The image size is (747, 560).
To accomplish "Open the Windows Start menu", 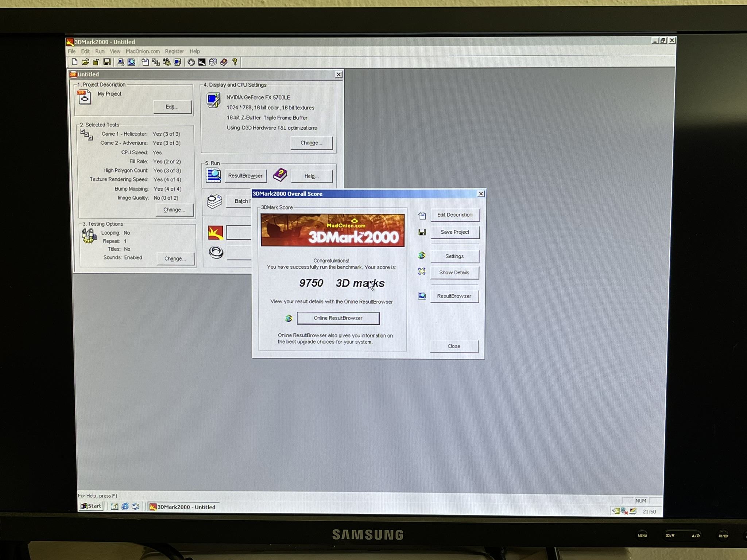I will pos(91,506).
